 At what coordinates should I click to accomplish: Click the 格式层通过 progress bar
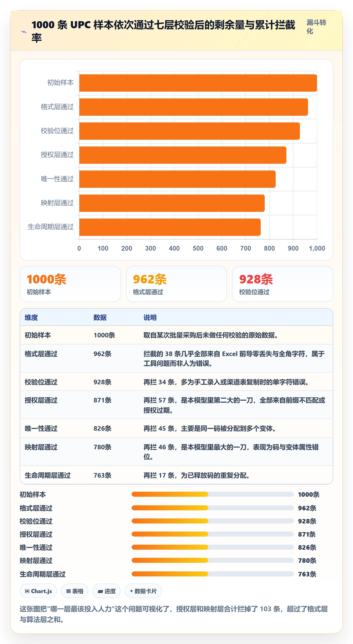[213, 508]
